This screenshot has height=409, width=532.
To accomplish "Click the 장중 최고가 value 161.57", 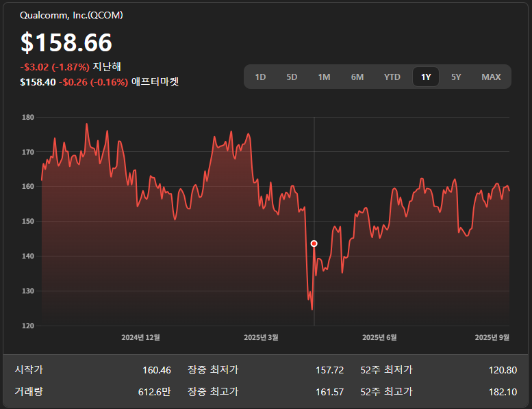I will (329, 392).
